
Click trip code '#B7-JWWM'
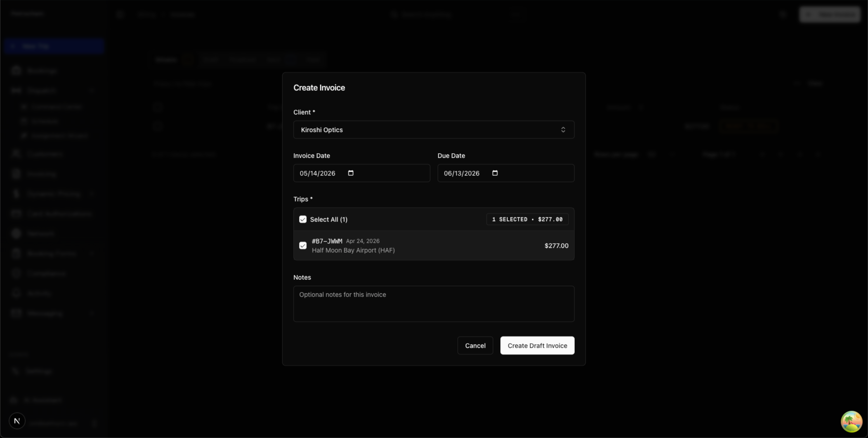click(x=327, y=241)
